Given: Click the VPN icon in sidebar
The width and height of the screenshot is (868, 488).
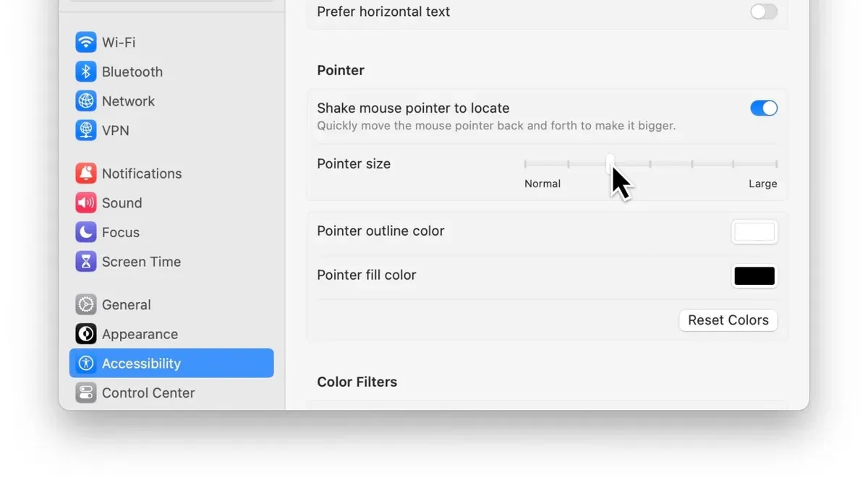Looking at the screenshot, I should click(86, 130).
